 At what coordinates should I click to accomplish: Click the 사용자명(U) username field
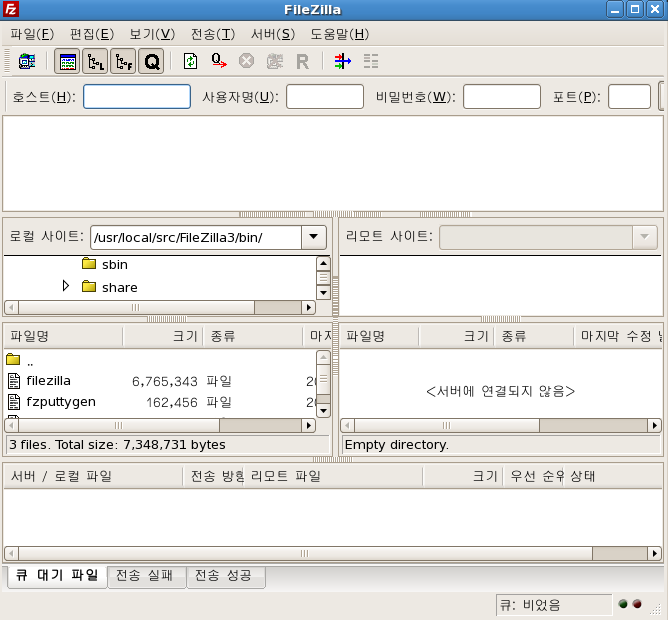325,97
